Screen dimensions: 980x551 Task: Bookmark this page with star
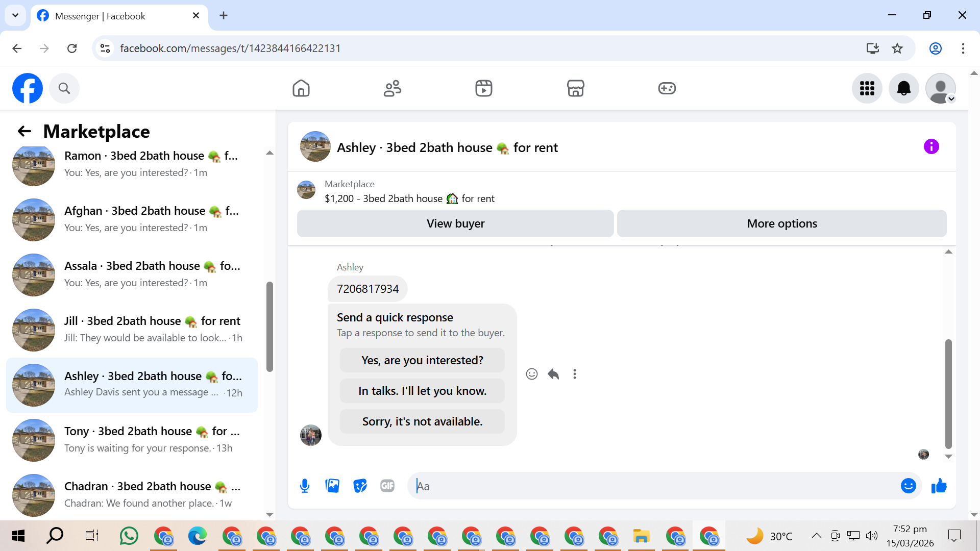point(897,48)
